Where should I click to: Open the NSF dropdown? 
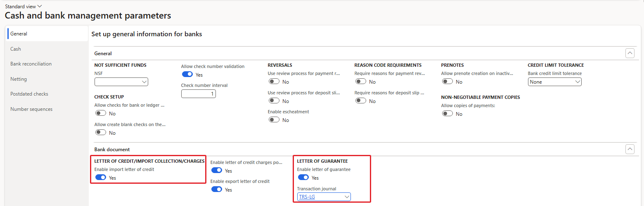tap(121, 82)
